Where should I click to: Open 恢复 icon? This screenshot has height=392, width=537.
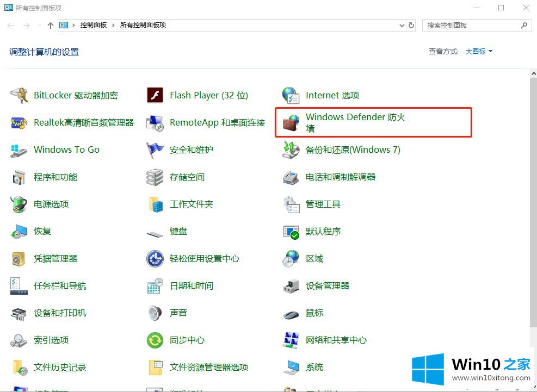[x=19, y=232]
